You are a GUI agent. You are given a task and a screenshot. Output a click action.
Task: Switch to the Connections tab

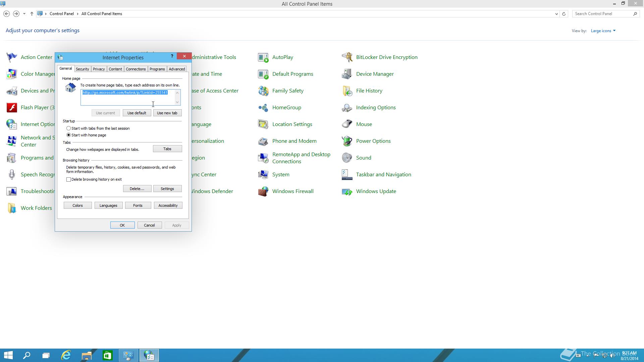point(136,69)
